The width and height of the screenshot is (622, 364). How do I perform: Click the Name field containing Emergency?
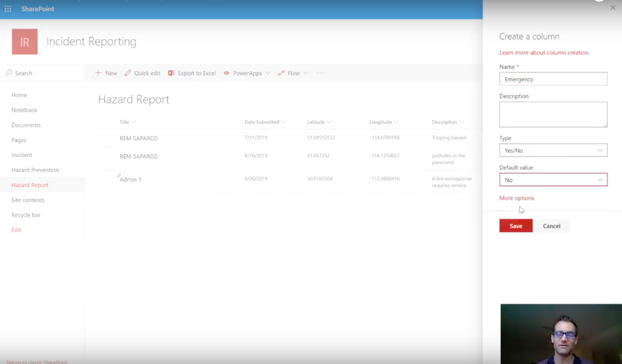[553, 79]
